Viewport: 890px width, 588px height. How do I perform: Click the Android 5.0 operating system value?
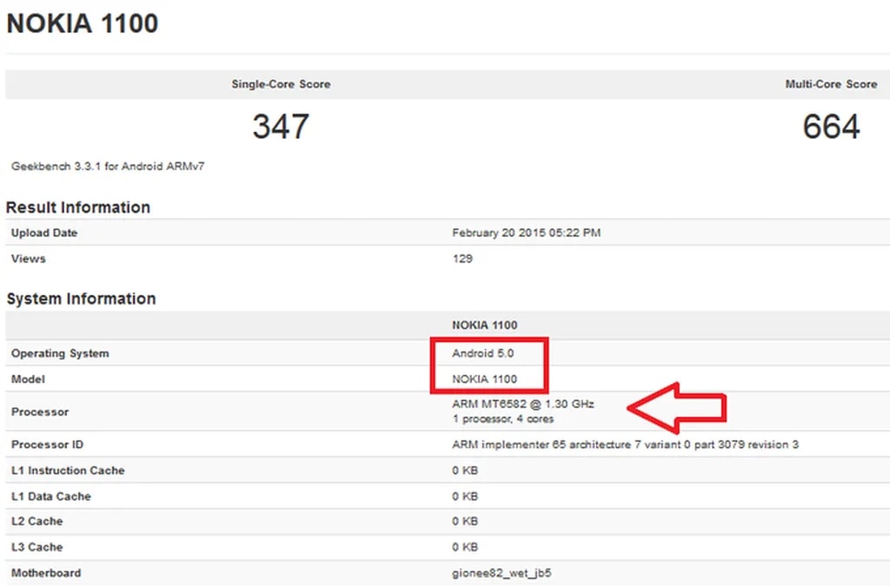[x=483, y=353]
